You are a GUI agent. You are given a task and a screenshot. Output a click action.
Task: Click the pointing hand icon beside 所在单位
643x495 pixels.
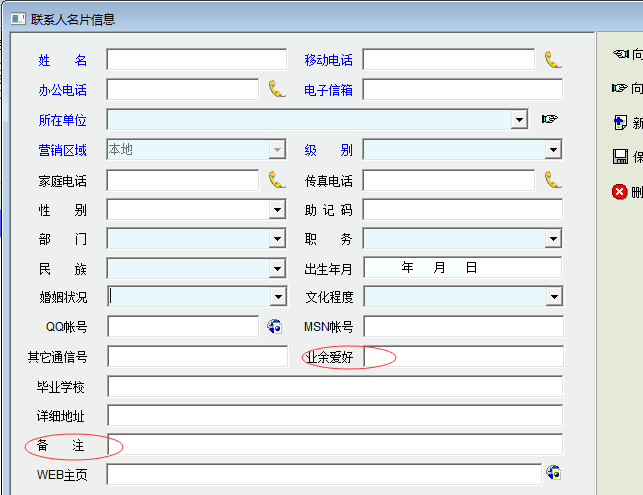tap(549, 119)
